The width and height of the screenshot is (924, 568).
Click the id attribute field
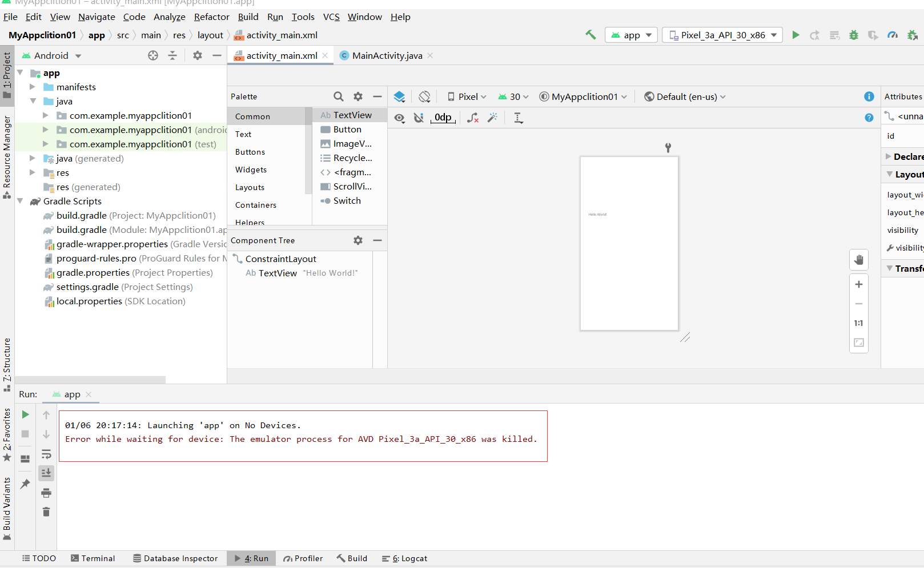pyautogui.click(x=902, y=136)
